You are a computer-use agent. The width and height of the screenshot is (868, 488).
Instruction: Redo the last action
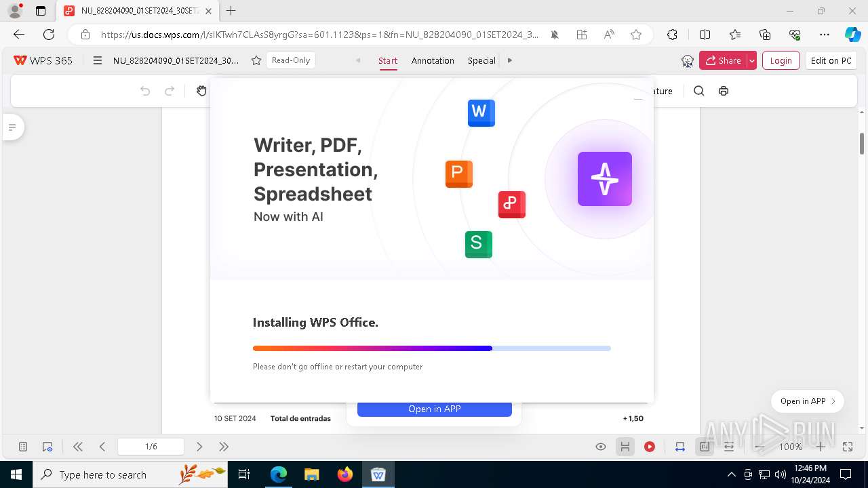click(170, 91)
